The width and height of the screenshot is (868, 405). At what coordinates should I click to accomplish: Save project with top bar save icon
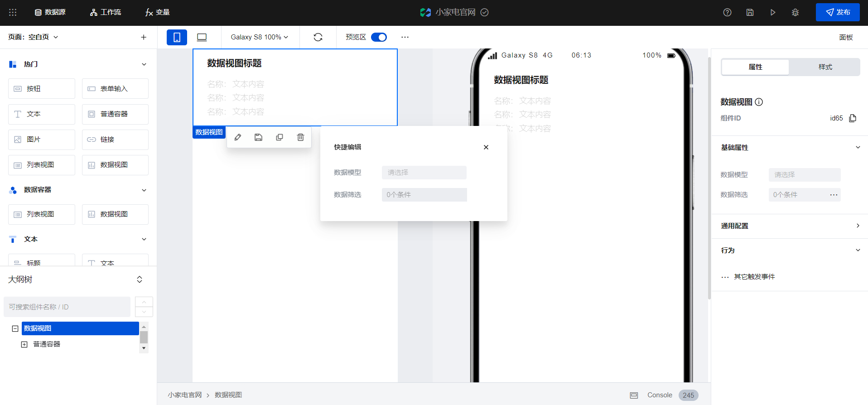tap(750, 12)
